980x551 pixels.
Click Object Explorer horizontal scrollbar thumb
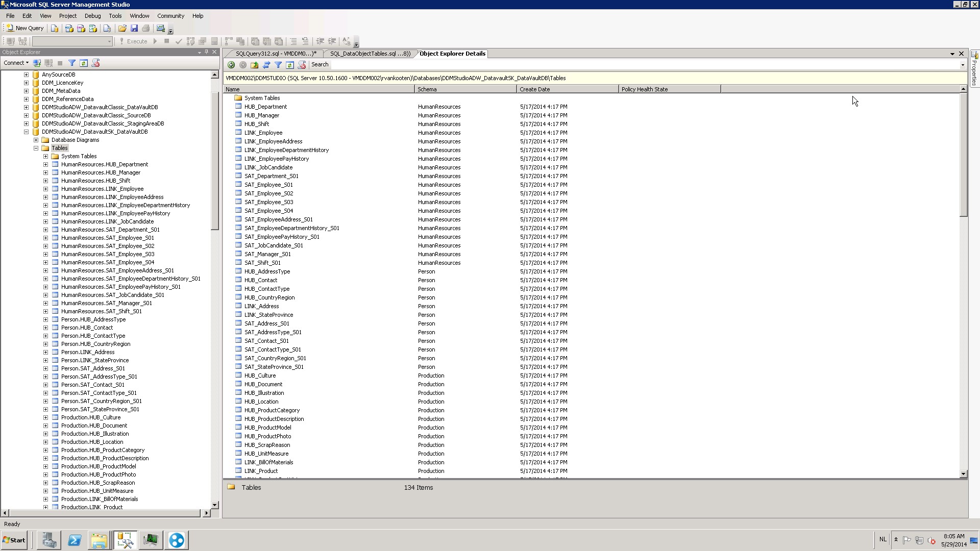tap(105, 513)
